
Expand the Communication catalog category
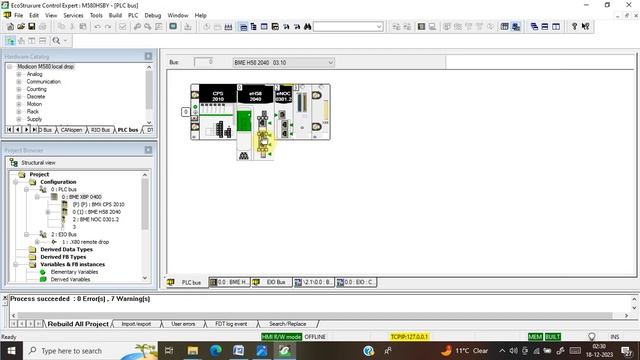click(19, 82)
